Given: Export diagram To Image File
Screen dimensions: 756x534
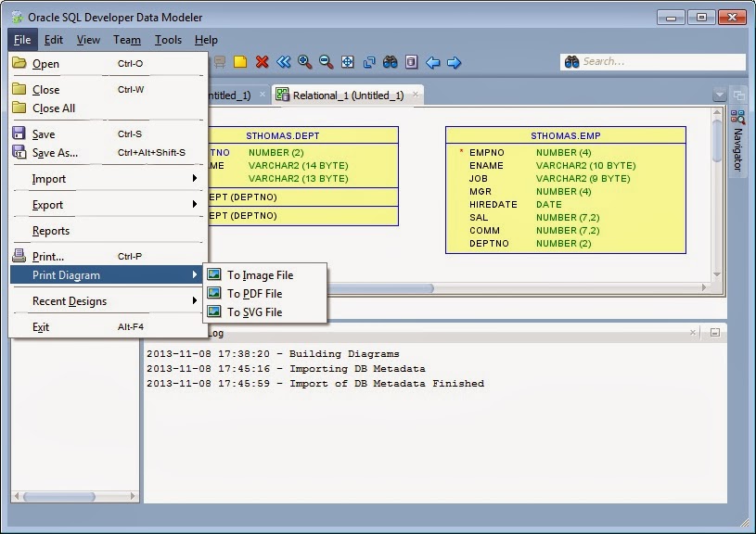Looking at the screenshot, I should (x=264, y=274).
